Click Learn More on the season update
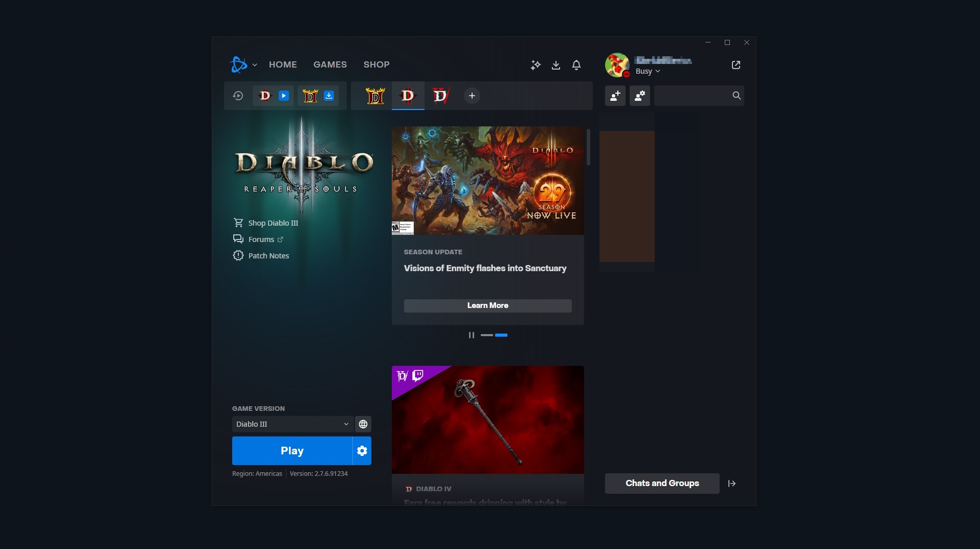Image resolution: width=980 pixels, height=549 pixels. pos(488,305)
